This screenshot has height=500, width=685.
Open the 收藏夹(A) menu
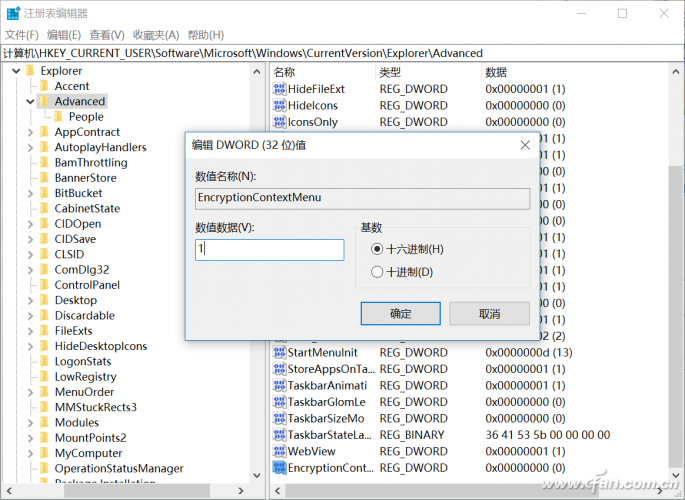[156, 35]
